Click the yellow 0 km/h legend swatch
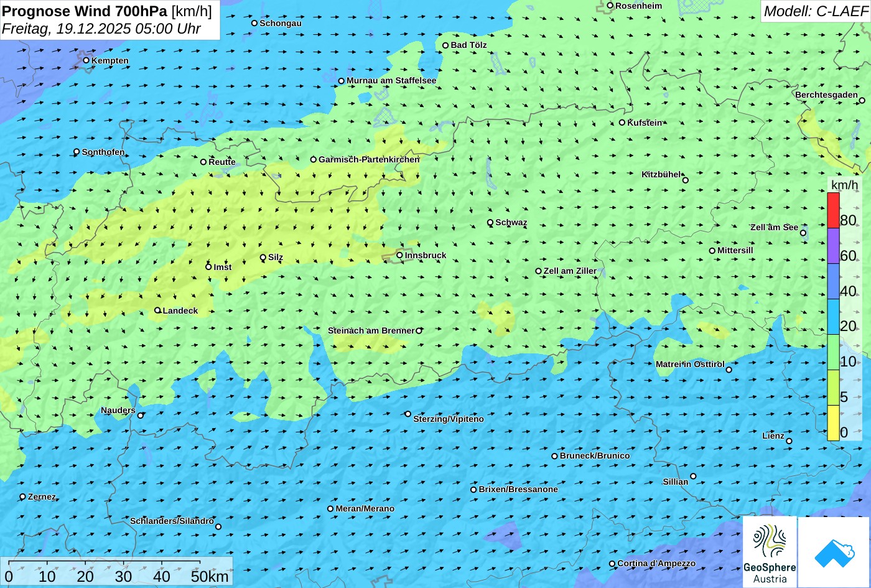Screen dimensions: 871x588 coord(833,423)
